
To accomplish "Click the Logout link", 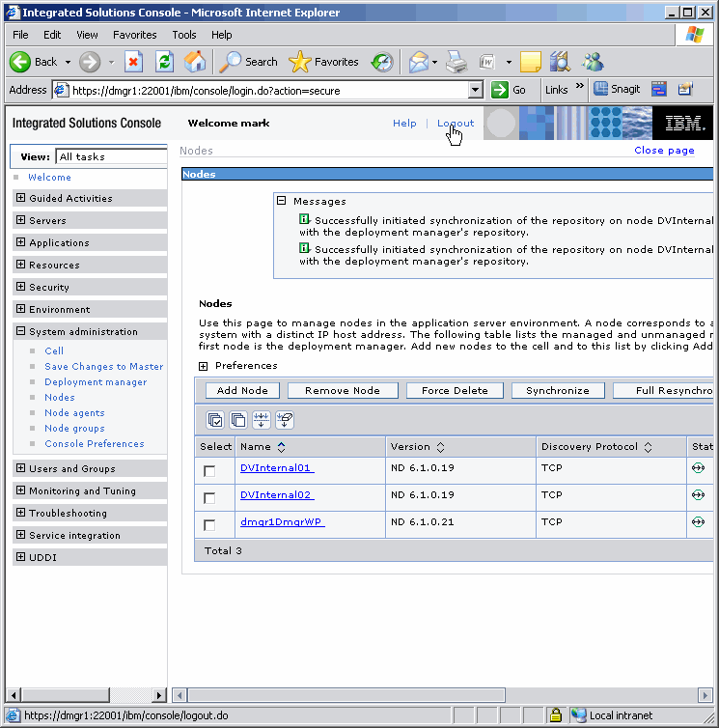I will 456,124.
